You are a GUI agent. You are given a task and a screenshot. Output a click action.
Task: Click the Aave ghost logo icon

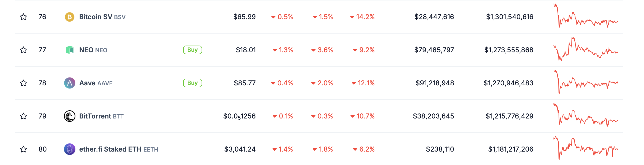click(x=69, y=83)
